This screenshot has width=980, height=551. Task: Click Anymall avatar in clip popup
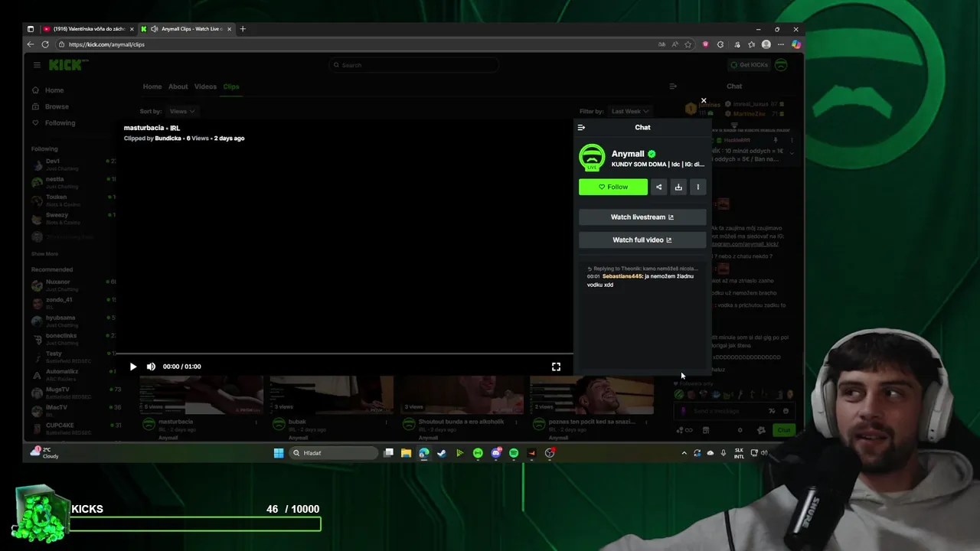pyautogui.click(x=592, y=158)
